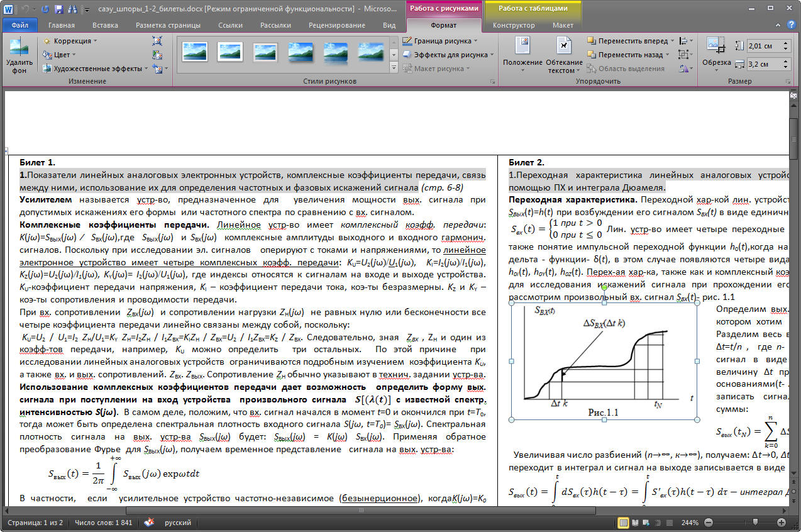Viewport: 801px width, 532px height.
Task: Select Print Layout view in status bar
Action: click(624, 523)
